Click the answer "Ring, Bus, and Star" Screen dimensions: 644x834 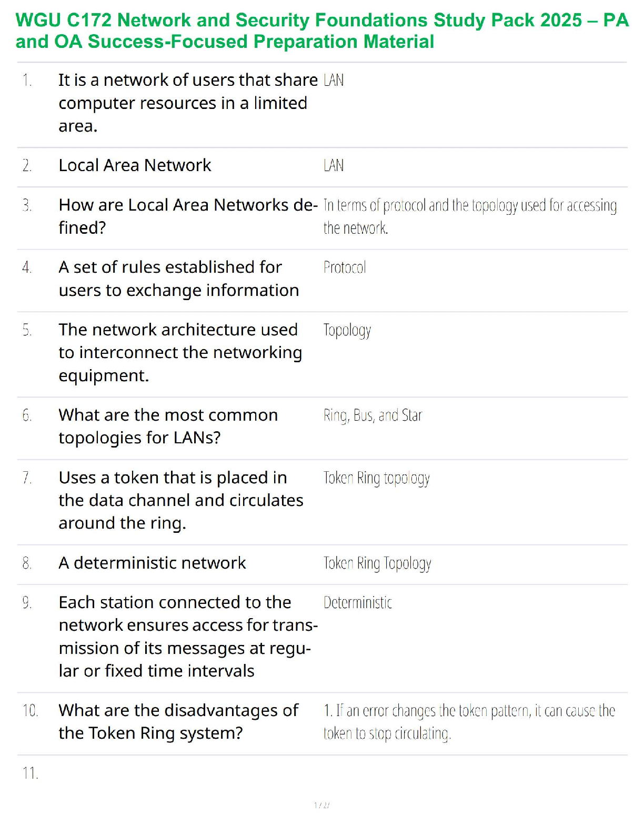pos(373,415)
